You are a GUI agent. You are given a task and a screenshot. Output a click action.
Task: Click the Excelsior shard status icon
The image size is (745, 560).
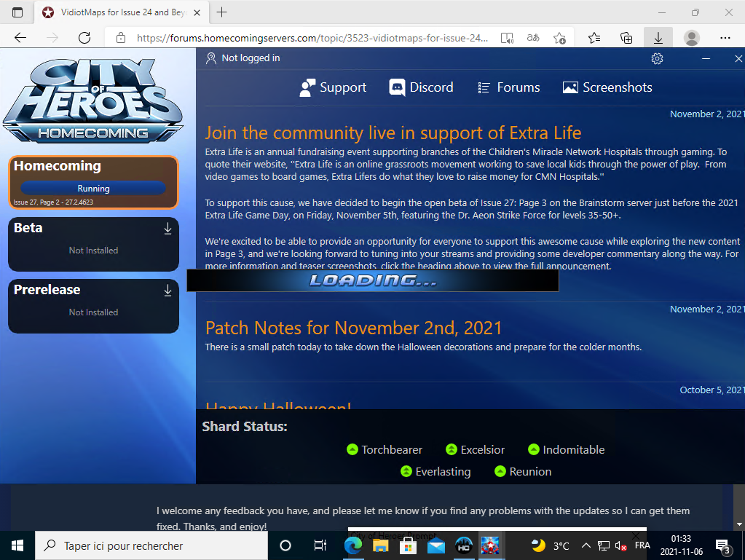452,449
